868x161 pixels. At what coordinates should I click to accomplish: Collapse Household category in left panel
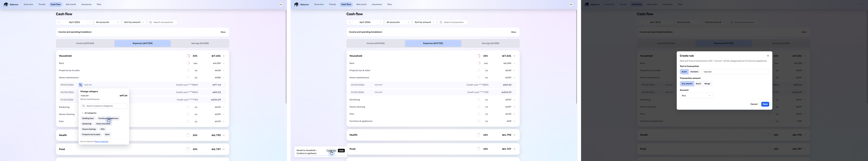(x=224, y=56)
